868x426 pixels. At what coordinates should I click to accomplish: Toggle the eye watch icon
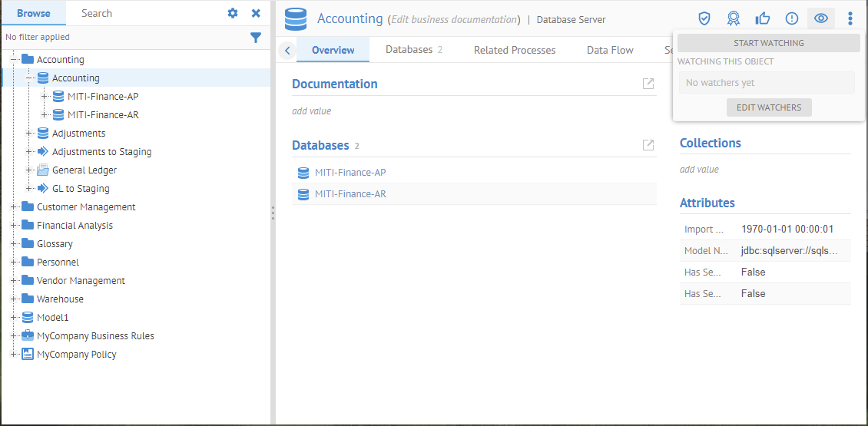(x=821, y=18)
